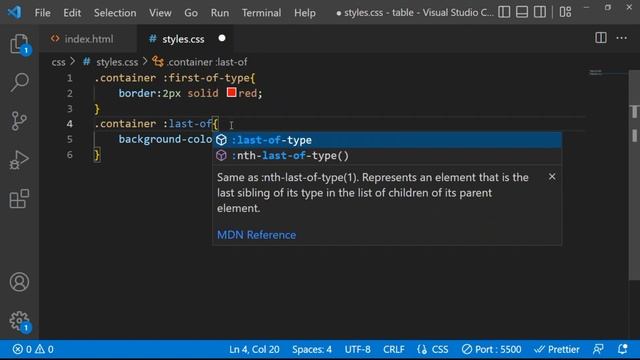
Task: Click the red color swatch on line 2
Action: tap(231, 93)
